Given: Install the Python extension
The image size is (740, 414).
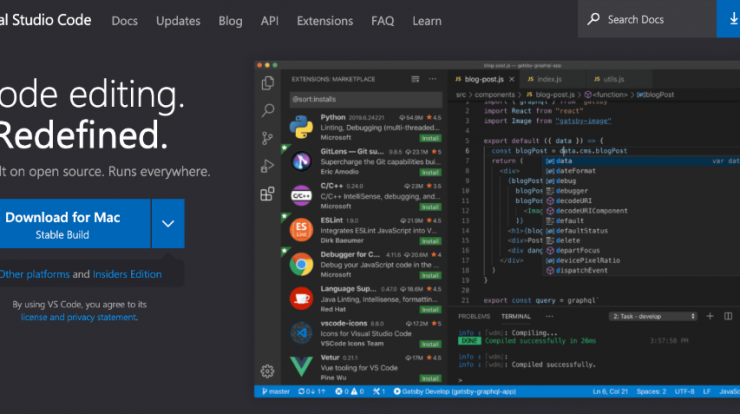Looking at the screenshot, I should 430,138.
